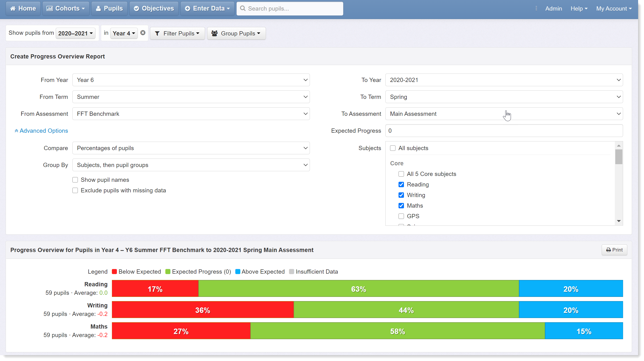Image resolution: width=644 pixels, height=361 pixels.
Task: Click the vertical dots icon near Admin
Action: [x=536, y=8]
